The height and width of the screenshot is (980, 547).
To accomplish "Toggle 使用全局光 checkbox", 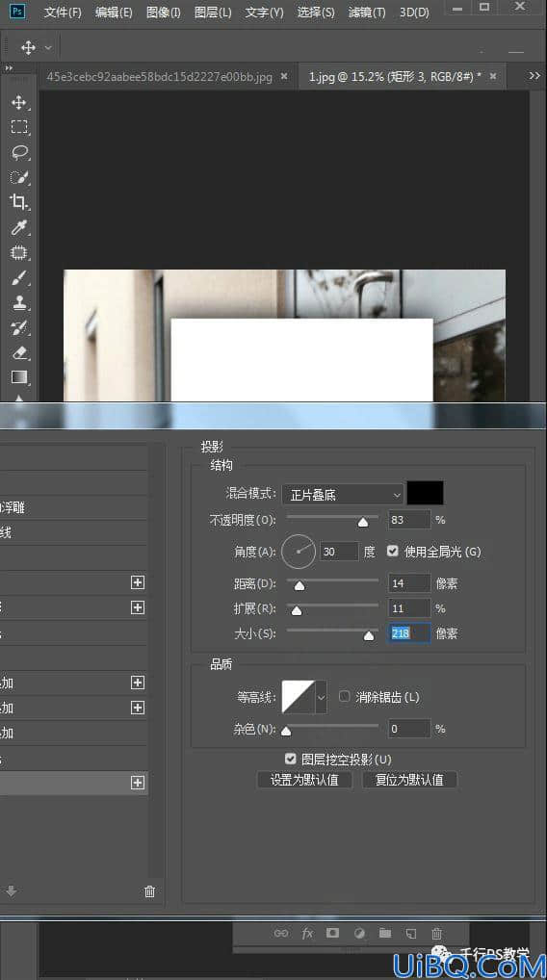I will [393, 551].
